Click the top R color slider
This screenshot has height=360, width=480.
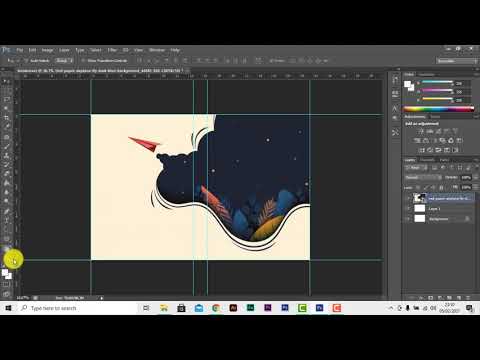click(x=437, y=82)
